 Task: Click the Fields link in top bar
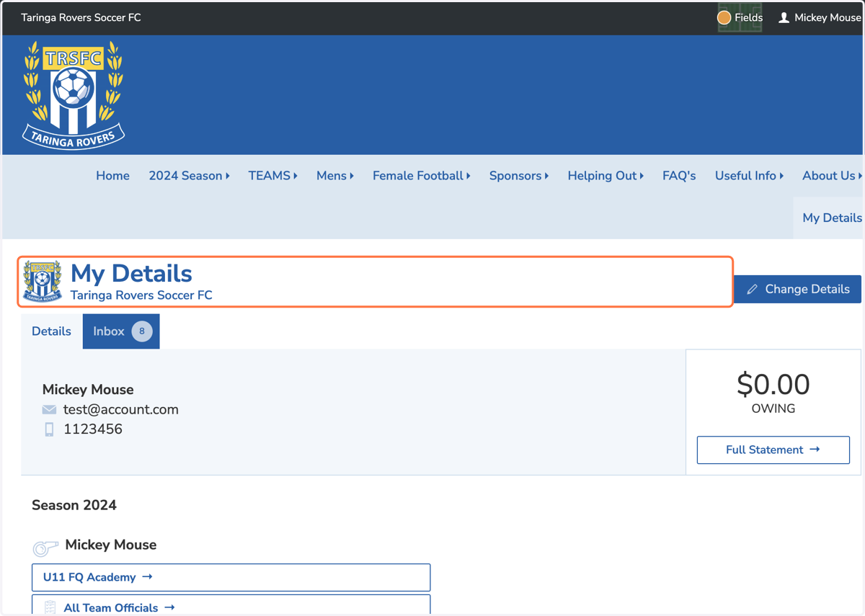740,17
